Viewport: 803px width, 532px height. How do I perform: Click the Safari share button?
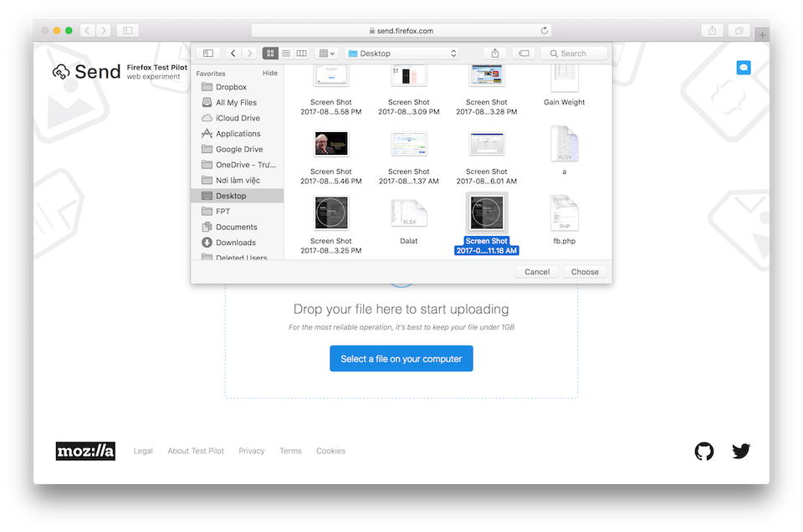click(713, 31)
